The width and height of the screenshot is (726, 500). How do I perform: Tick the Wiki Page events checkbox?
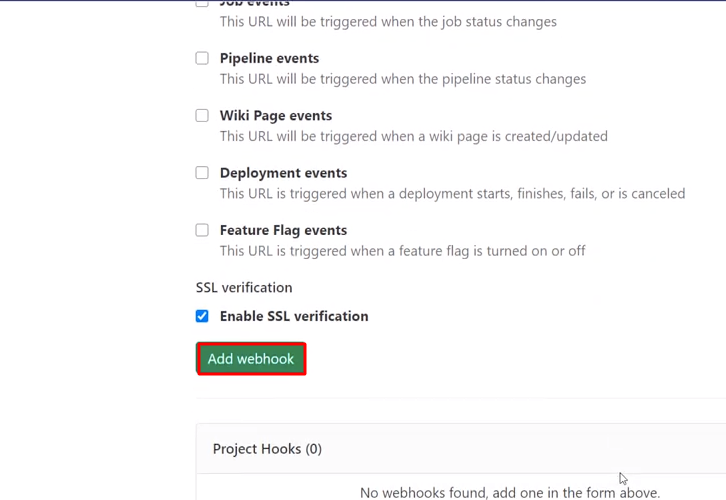point(202,115)
